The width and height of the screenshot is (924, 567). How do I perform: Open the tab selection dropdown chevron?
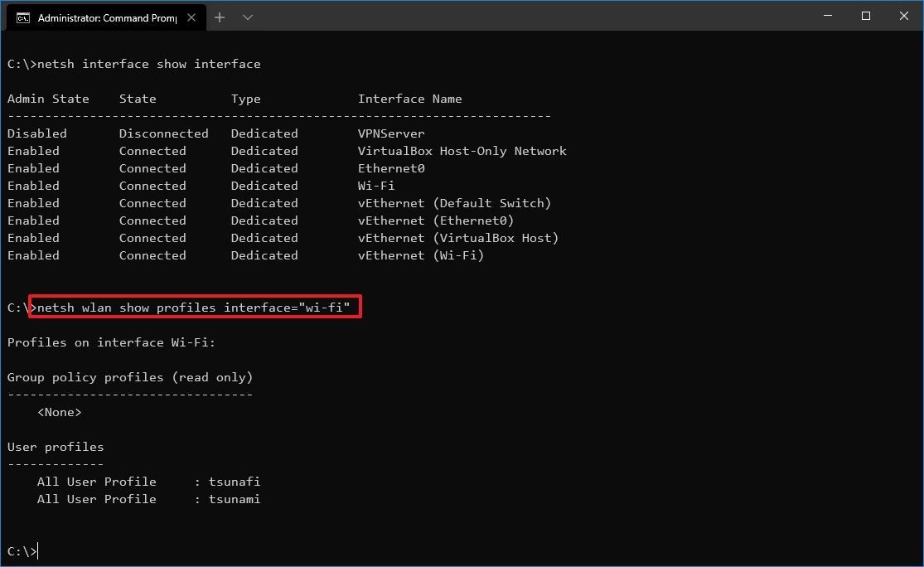(248, 17)
